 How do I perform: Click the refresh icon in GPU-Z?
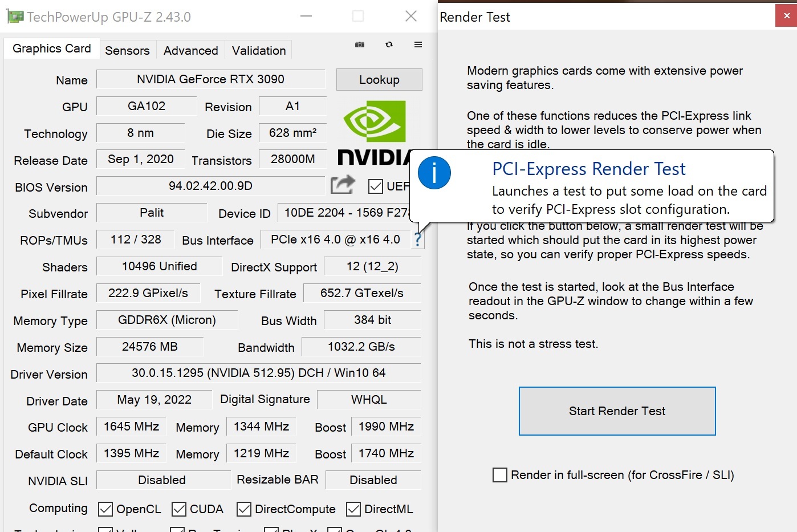389,44
